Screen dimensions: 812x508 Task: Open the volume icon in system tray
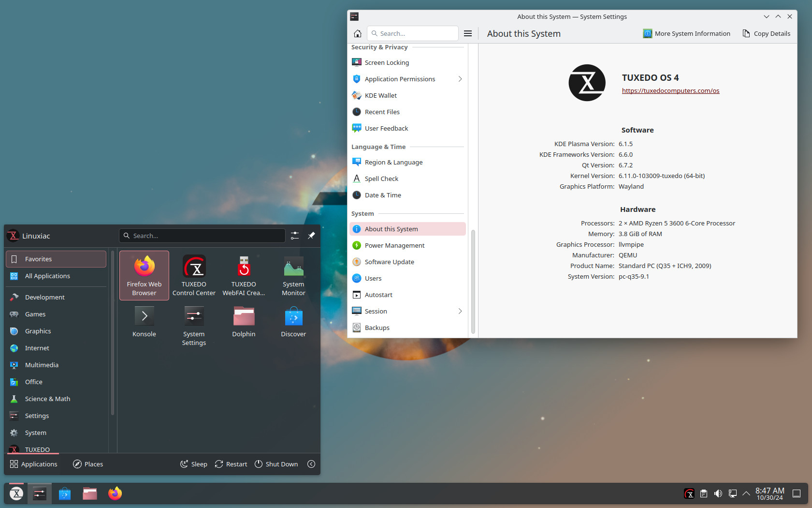tap(718, 493)
